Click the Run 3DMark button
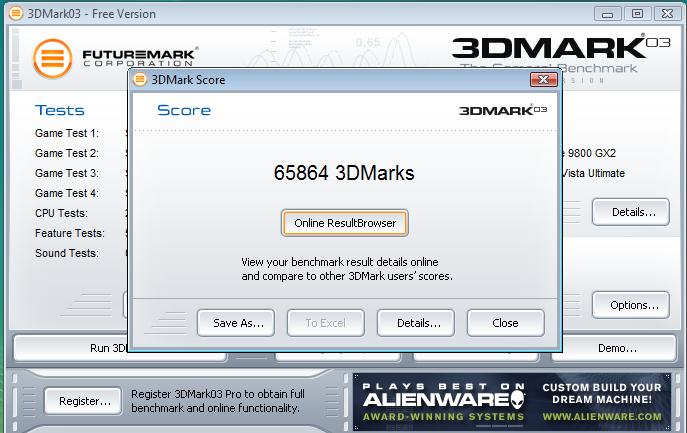Image resolution: width=687 pixels, height=433 pixels. click(x=71, y=348)
